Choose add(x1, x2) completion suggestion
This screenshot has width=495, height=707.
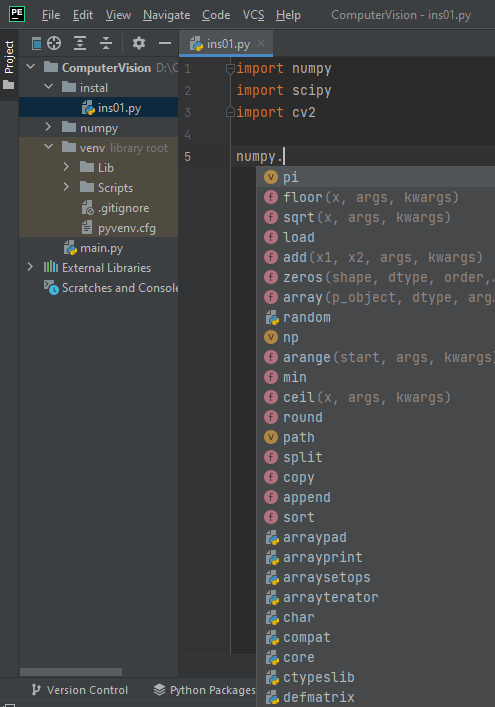coord(376,257)
